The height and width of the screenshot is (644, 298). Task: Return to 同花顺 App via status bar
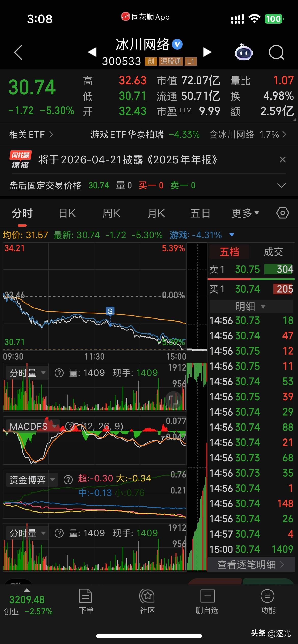[145, 17]
